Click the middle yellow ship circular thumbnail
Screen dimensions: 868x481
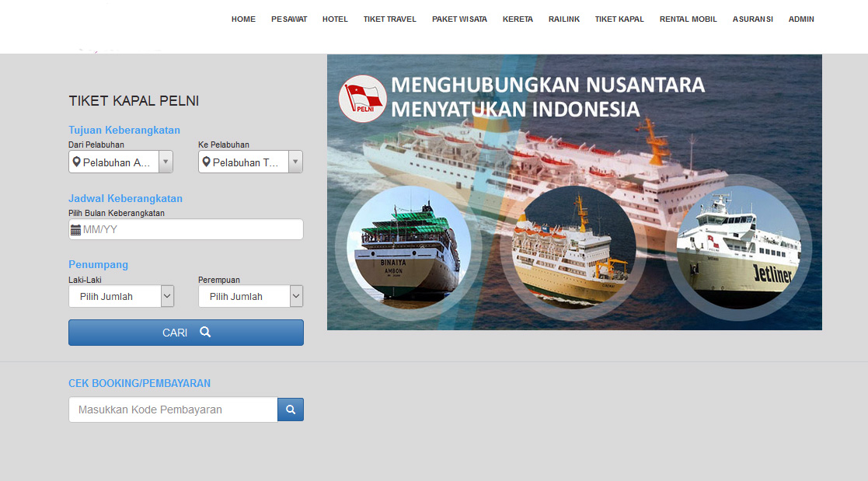click(x=573, y=247)
